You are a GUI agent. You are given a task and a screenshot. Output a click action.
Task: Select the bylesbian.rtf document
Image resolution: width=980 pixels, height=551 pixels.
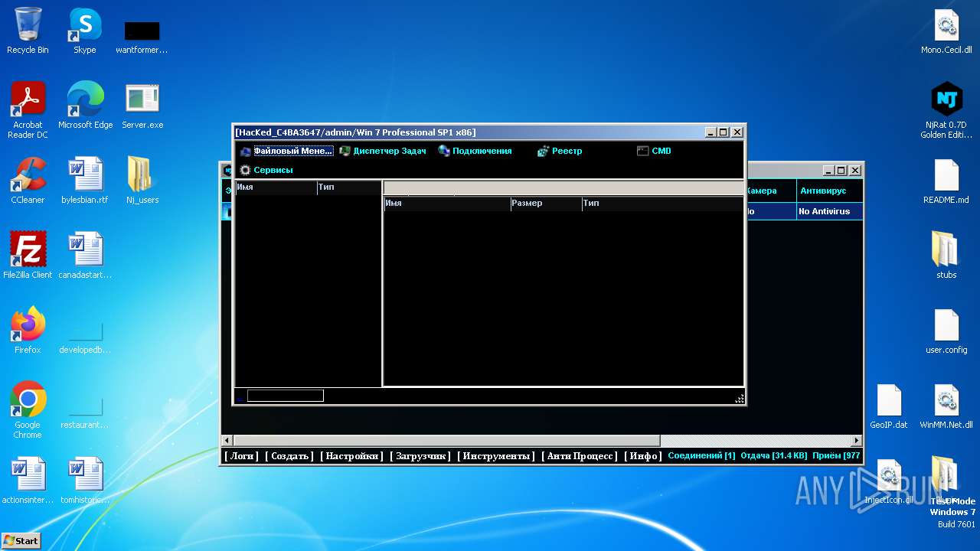(x=85, y=181)
